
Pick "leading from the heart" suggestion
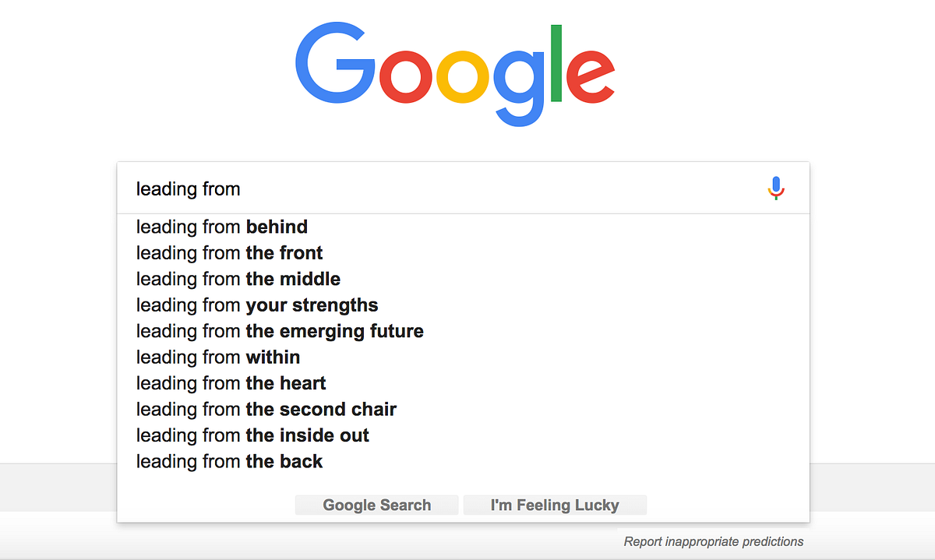coord(231,383)
